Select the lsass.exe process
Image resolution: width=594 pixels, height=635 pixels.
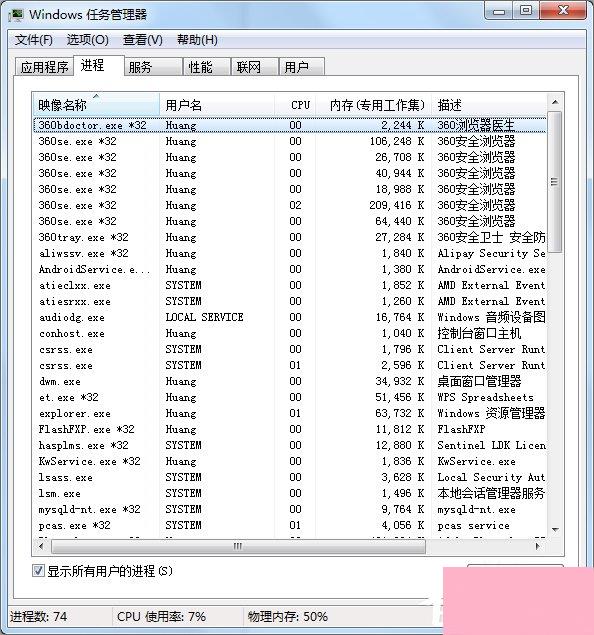(290, 477)
